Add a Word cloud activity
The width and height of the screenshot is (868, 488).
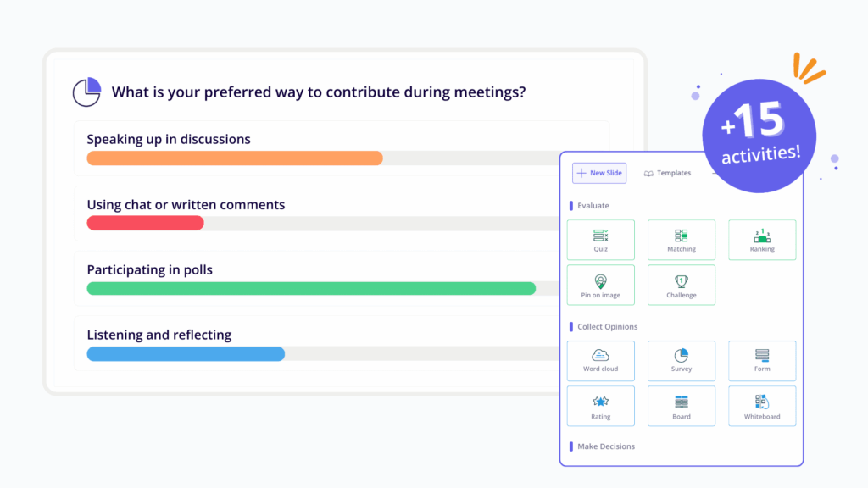(x=600, y=356)
